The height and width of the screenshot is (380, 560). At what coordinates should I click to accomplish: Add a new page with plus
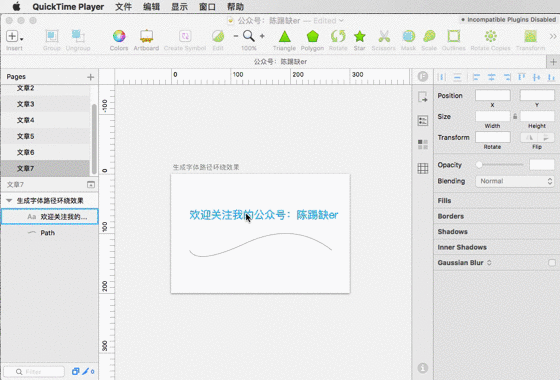pos(90,77)
